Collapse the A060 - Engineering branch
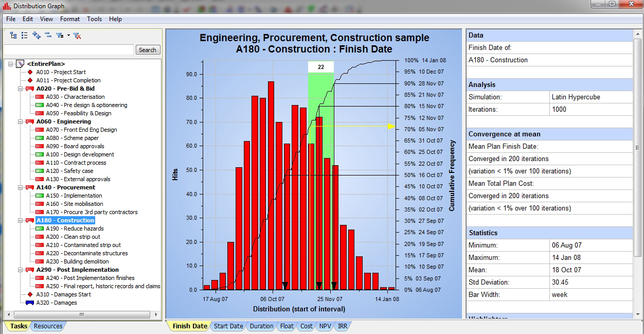The image size is (644, 334). (21, 121)
